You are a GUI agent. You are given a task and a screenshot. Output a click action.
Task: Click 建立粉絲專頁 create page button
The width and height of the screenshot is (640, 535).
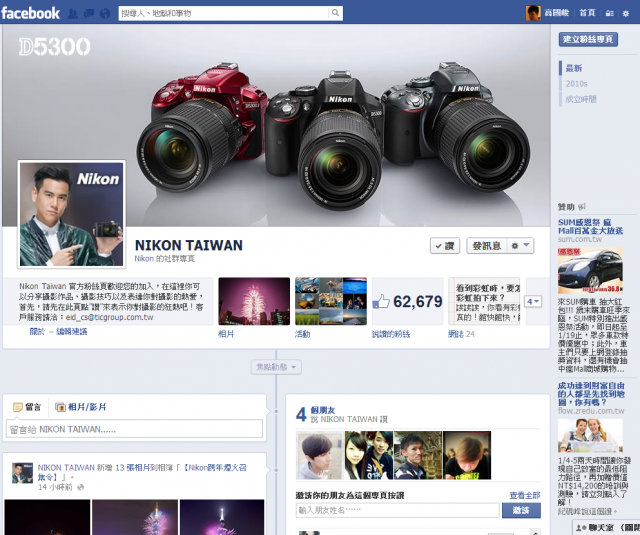click(588, 39)
